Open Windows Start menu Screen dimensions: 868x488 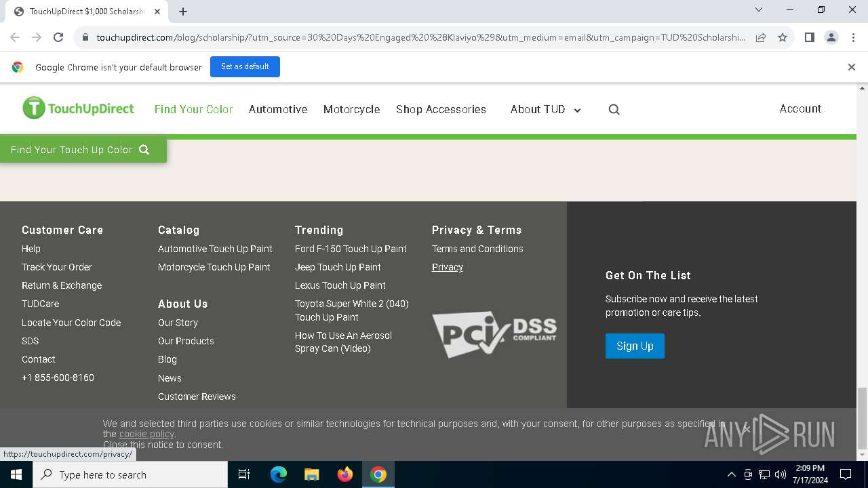coord(16,474)
